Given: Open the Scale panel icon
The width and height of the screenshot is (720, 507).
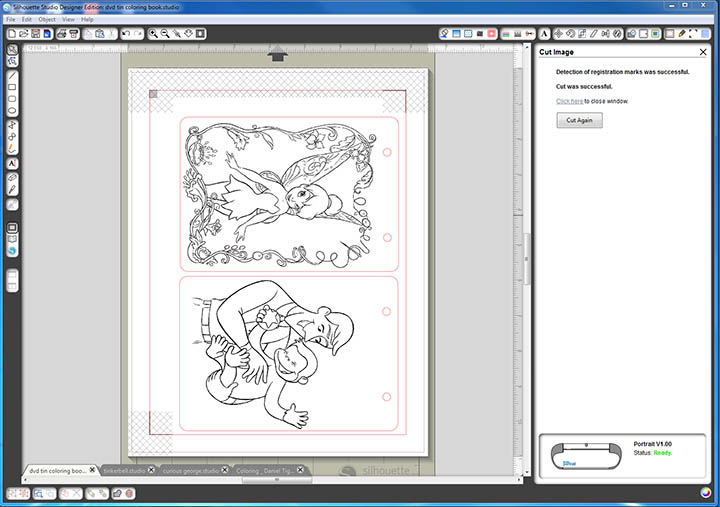Looking at the screenshot, I should [582, 34].
